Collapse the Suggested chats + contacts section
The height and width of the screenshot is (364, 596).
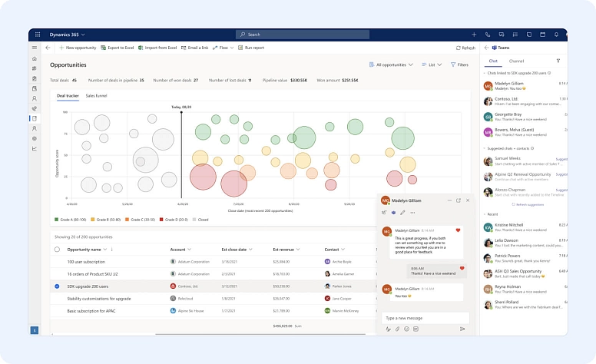(485, 147)
